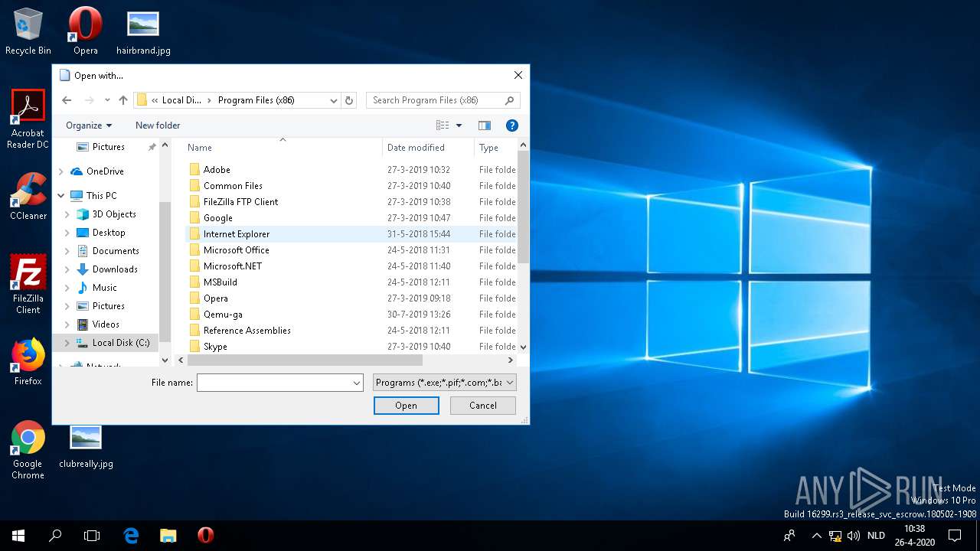Select Desktop in the navigation pane
The height and width of the screenshot is (551, 980).
(109, 233)
